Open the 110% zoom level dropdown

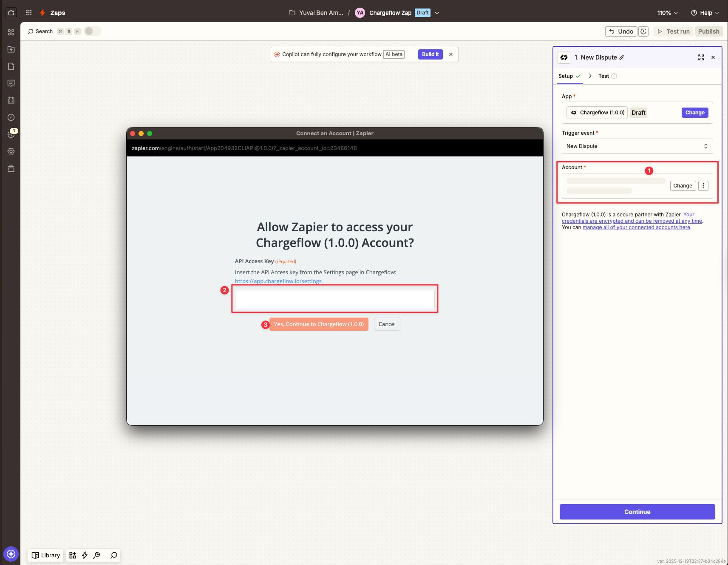[667, 13]
